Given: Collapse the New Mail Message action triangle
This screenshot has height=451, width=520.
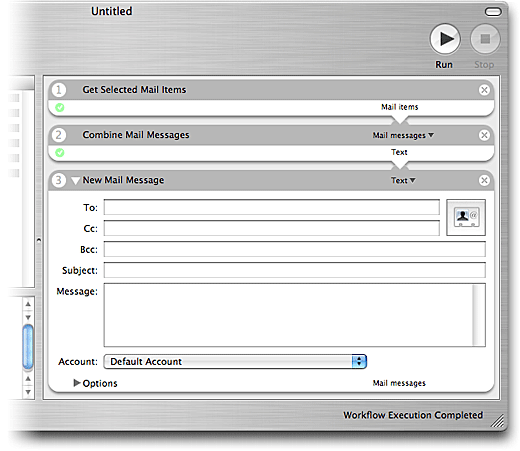Looking at the screenshot, I should 75,181.
